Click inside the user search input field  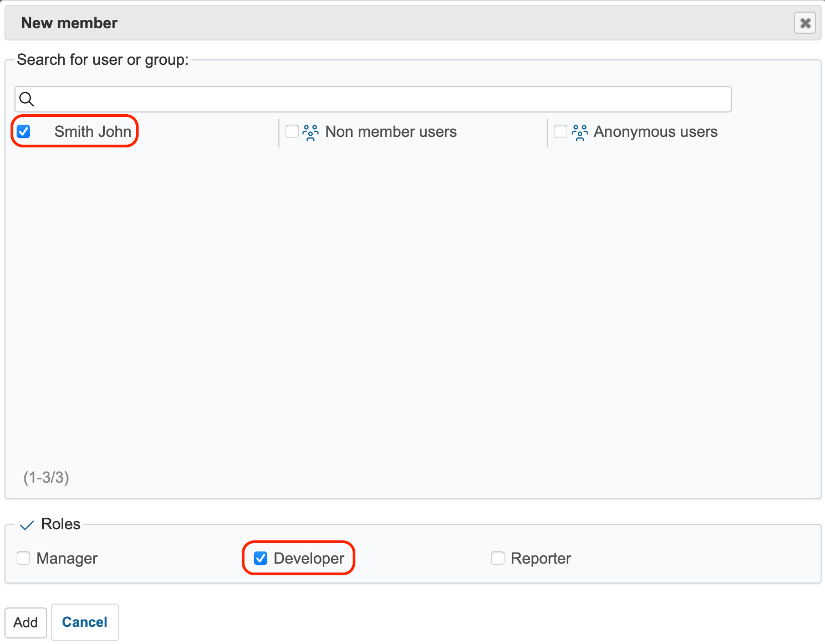point(371,99)
